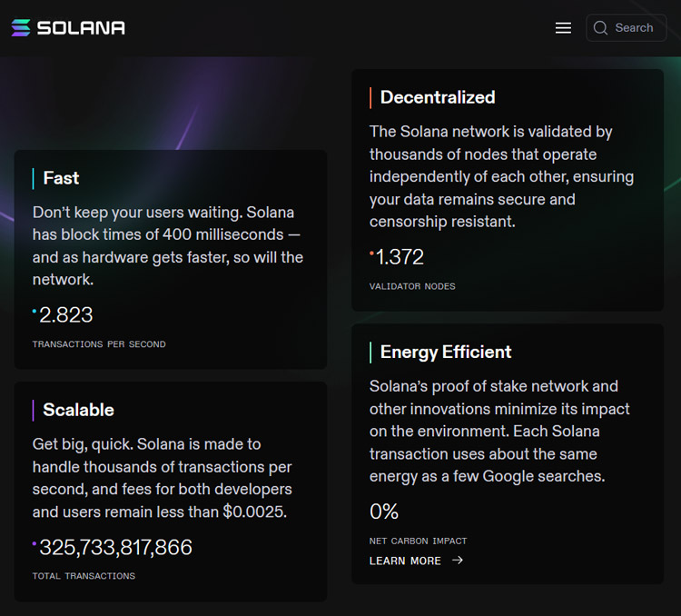Click the censorship resistant text line
Viewport: 681px width, 616px height.
click(x=442, y=222)
